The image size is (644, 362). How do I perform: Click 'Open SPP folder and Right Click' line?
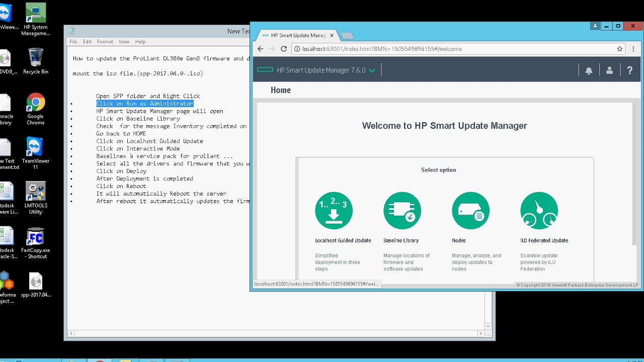click(x=148, y=96)
